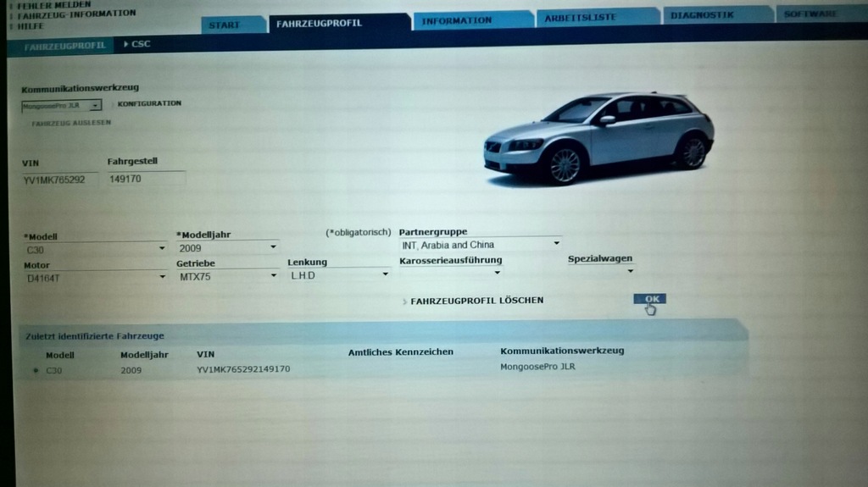Expand the Modell dropdown showing C30

[x=95, y=250]
